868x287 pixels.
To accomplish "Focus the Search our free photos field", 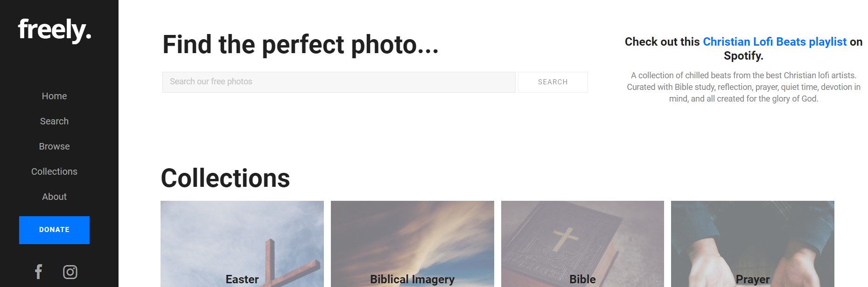I will (339, 82).
